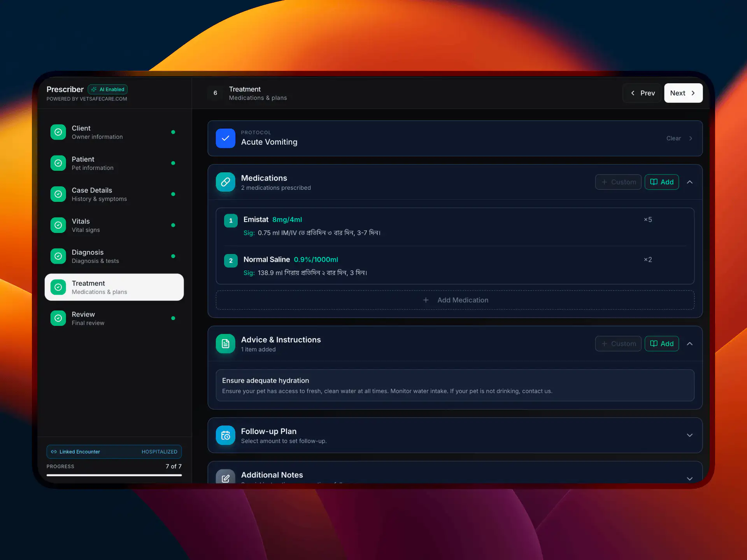Expand the Follow-up Plan section
Screen dimensions: 747x560
pyautogui.click(x=690, y=436)
